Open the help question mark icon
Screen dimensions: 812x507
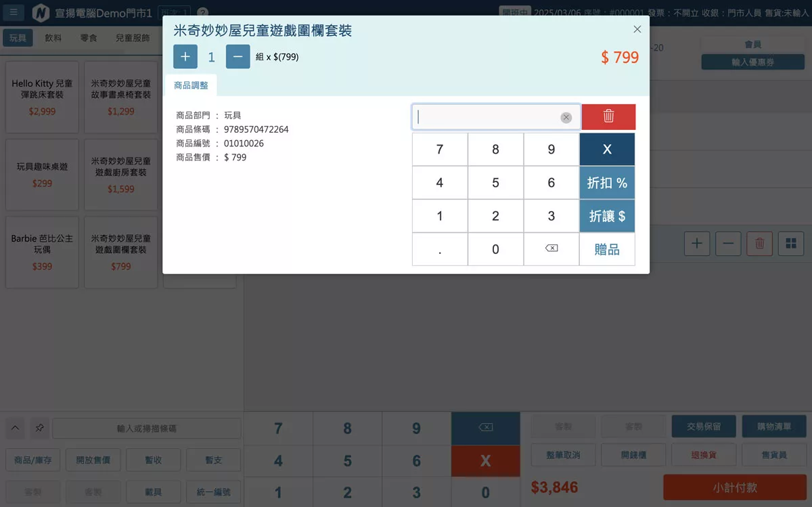coord(202,13)
